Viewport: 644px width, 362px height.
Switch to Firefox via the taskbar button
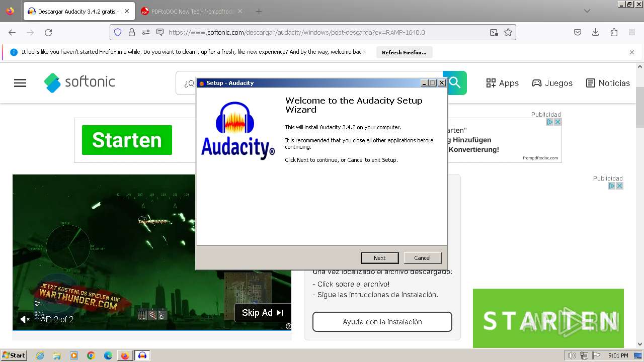[x=125, y=355]
